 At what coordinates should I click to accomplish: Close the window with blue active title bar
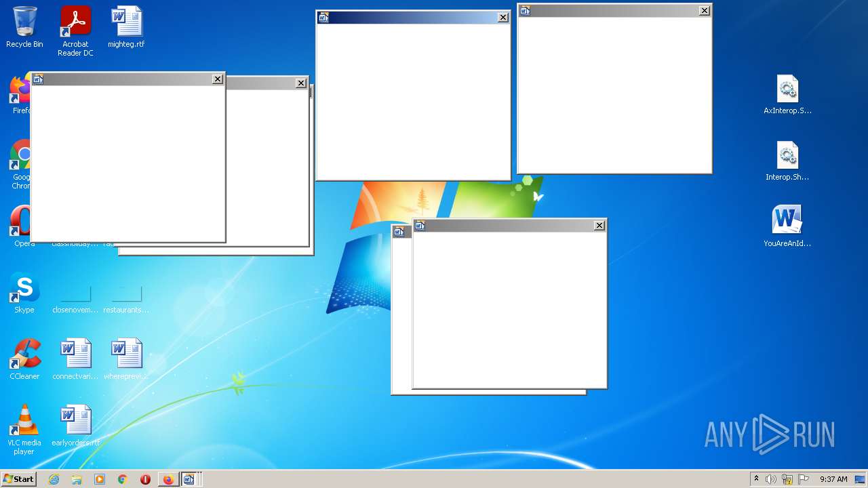[503, 18]
